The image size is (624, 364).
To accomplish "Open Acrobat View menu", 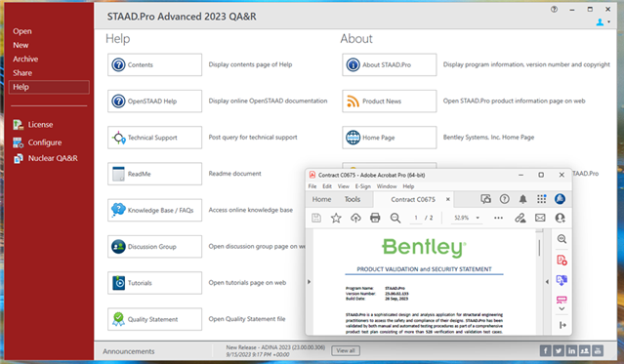I will coord(344,186).
